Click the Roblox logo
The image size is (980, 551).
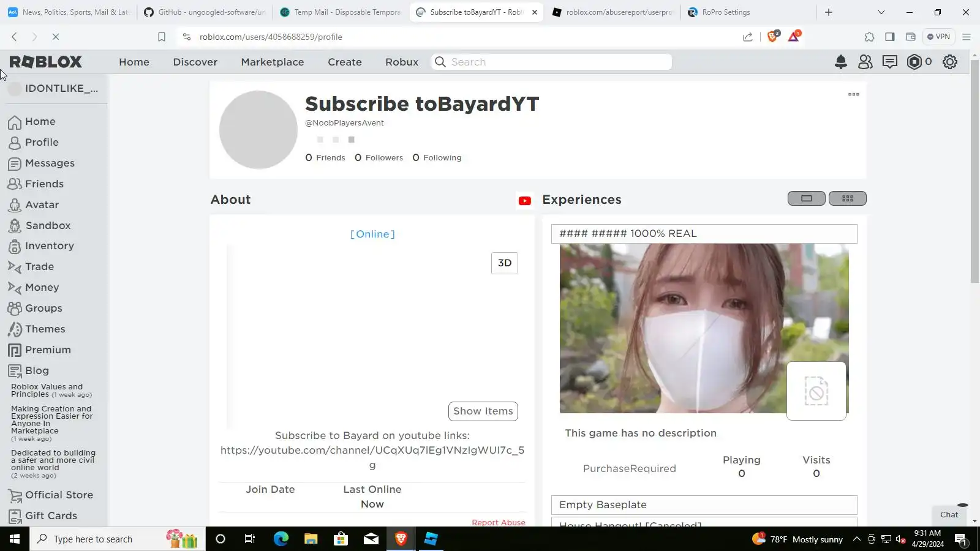pyautogui.click(x=46, y=62)
